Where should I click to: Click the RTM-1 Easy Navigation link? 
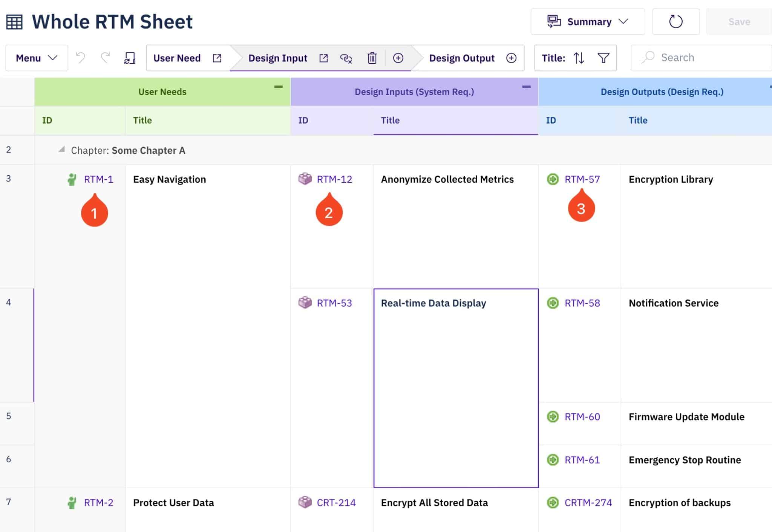[98, 179]
